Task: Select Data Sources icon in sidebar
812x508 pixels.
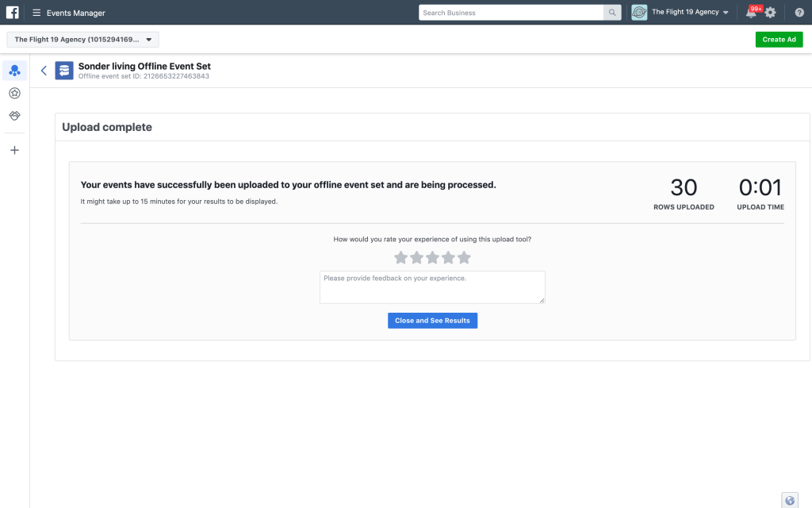Action: [14, 71]
